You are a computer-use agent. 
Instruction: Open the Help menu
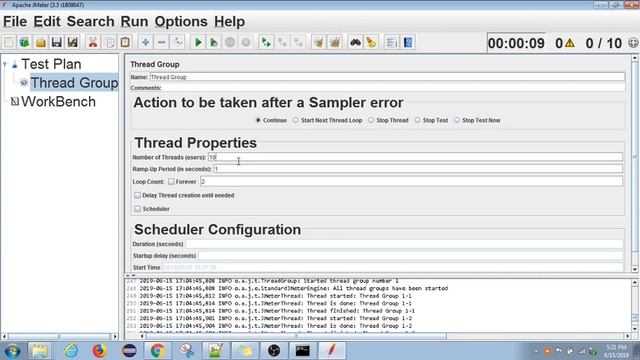229,22
